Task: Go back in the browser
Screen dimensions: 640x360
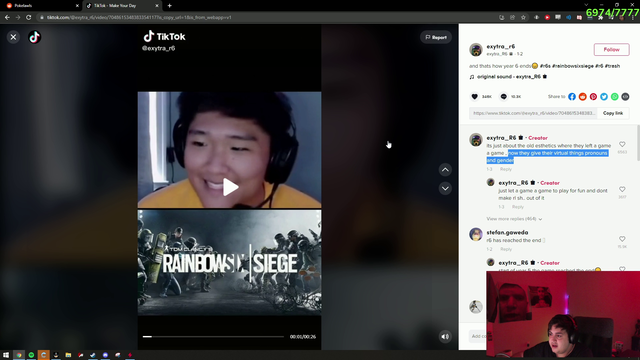Action: (7, 18)
